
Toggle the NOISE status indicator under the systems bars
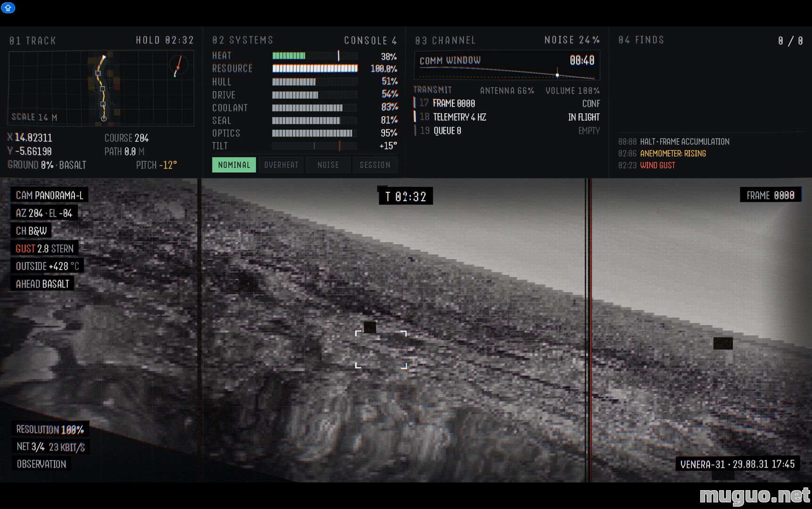pos(328,165)
